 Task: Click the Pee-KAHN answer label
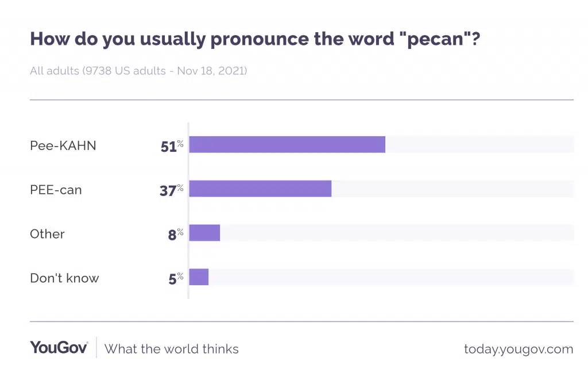(63, 145)
